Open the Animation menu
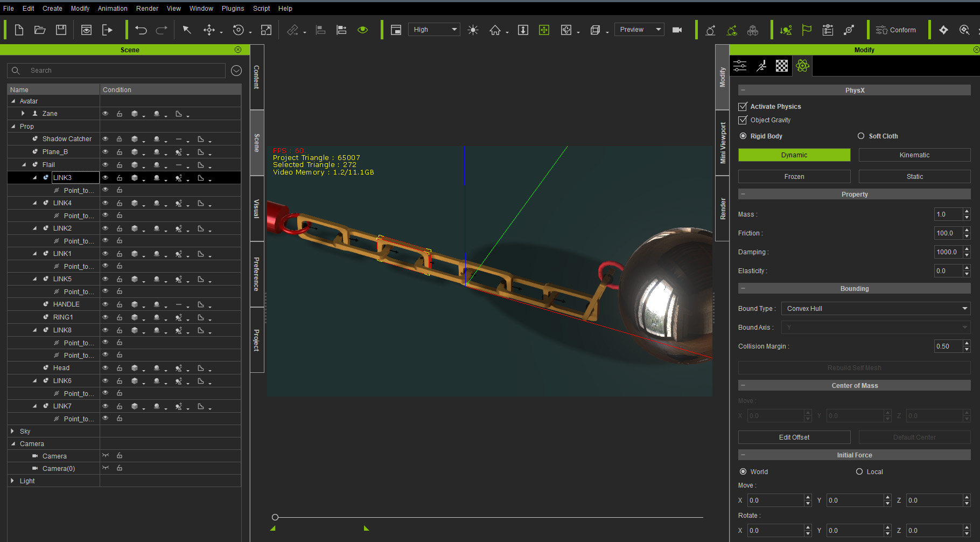The height and width of the screenshot is (542, 980). point(113,9)
